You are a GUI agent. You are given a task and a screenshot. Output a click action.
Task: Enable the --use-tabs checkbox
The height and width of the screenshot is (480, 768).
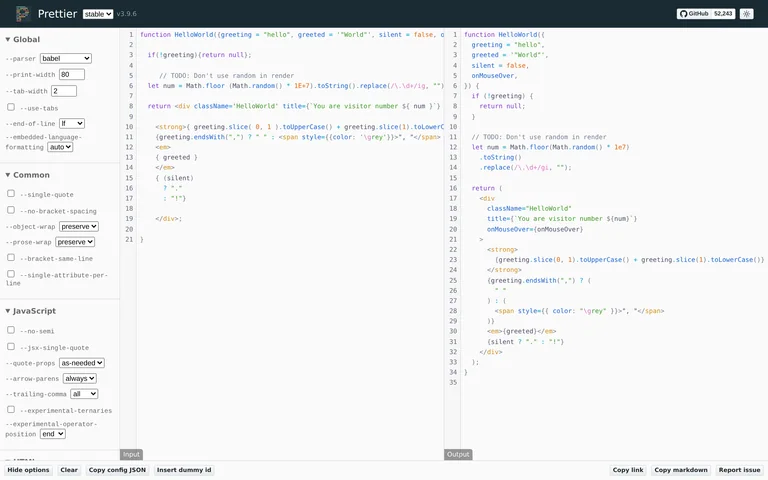(x=11, y=107)
